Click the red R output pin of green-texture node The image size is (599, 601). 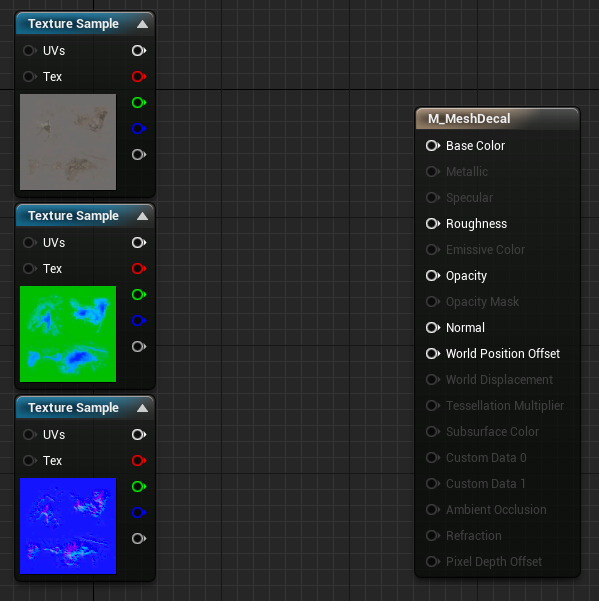pos(139,269)
